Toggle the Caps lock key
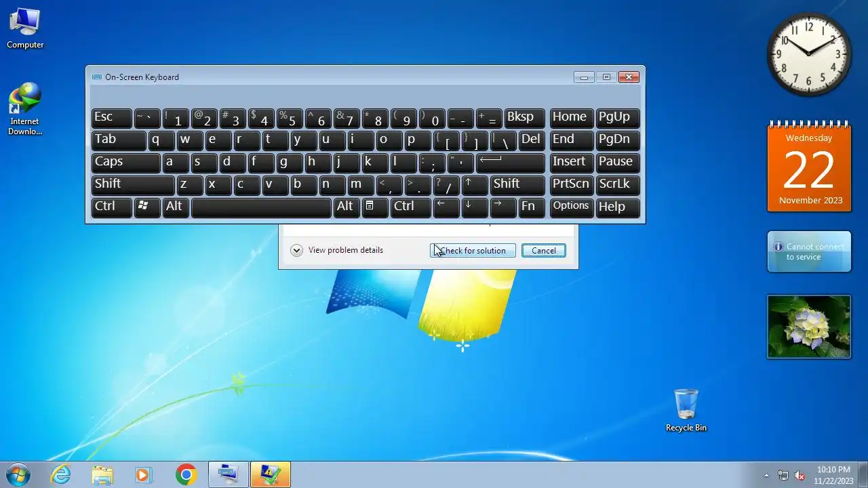 (x=125, y=163)
